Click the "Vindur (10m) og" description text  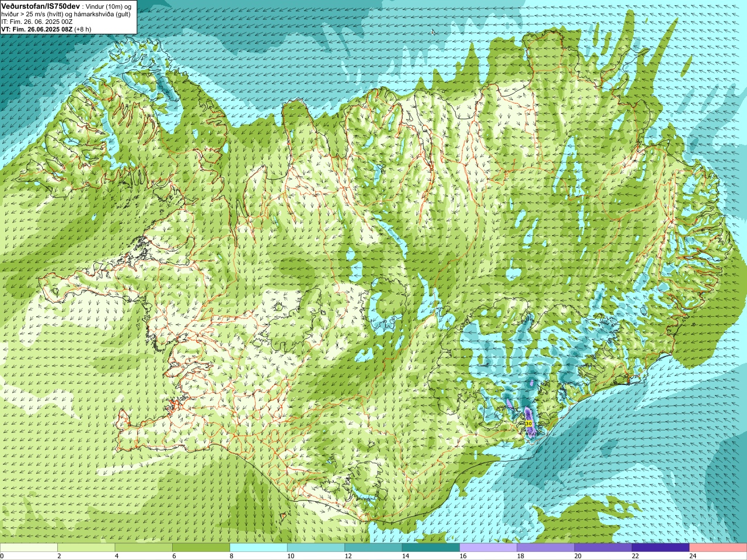109,6
